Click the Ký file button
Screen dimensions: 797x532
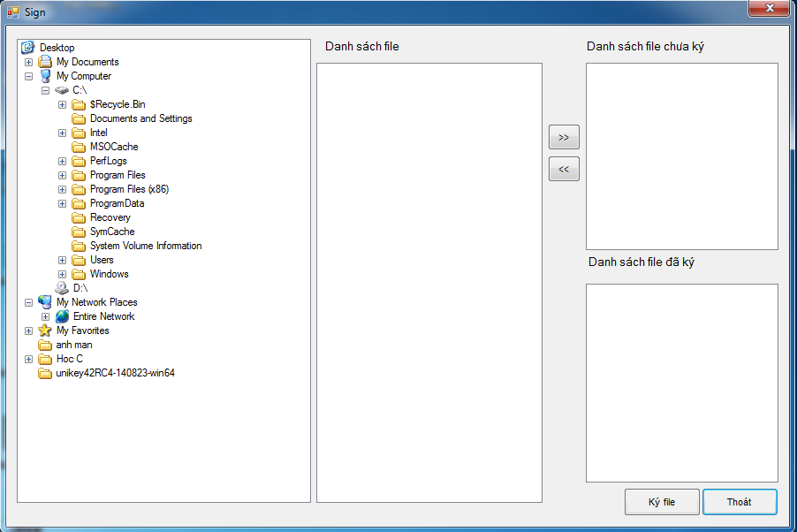[x=662, y=502]
